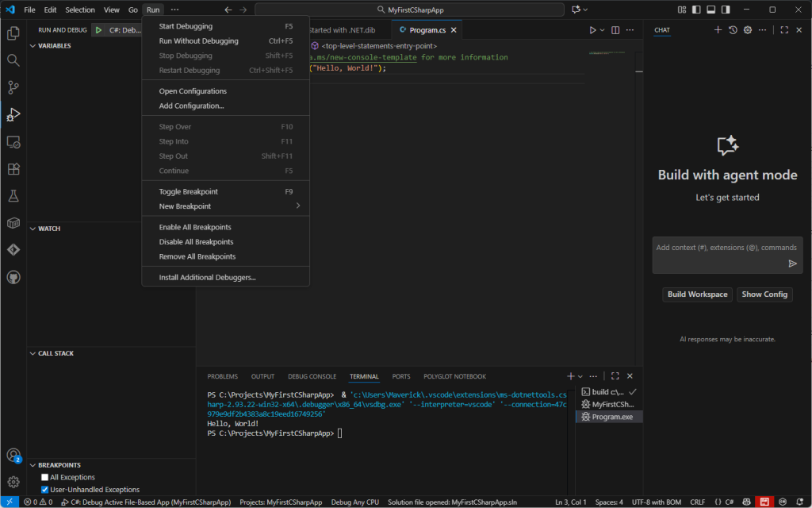
Task: Click UTF-8 with BOM encoding status item
Action: (x=657, y=502)
